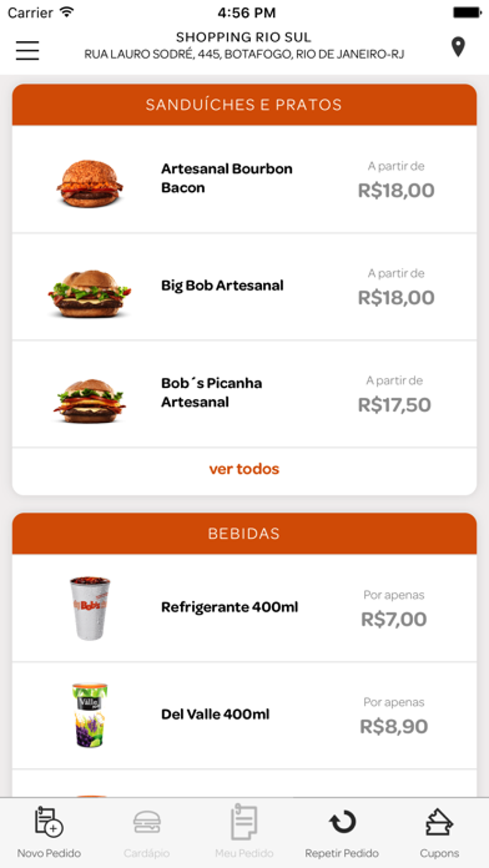Click the 'ver todos' link
489x868 pixels.
tap(244, 469)
